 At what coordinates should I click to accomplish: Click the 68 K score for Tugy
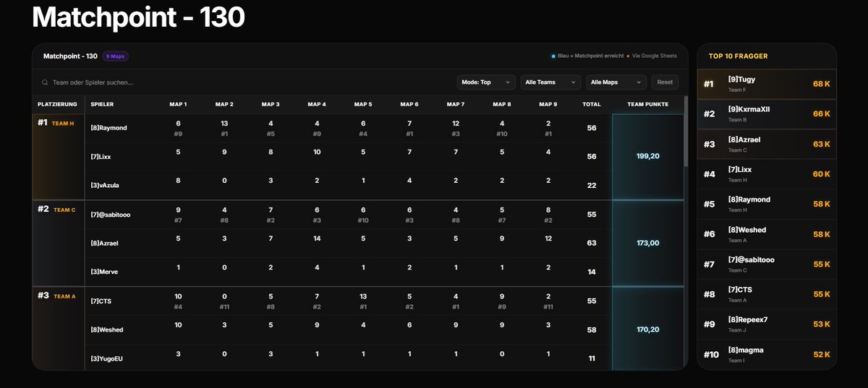point(822,84)
